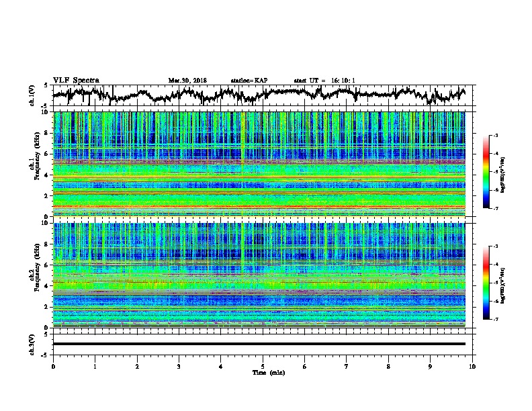The image size is (532, 411).
Task: Click time axis tick label "5"
Action: point(263,366)
